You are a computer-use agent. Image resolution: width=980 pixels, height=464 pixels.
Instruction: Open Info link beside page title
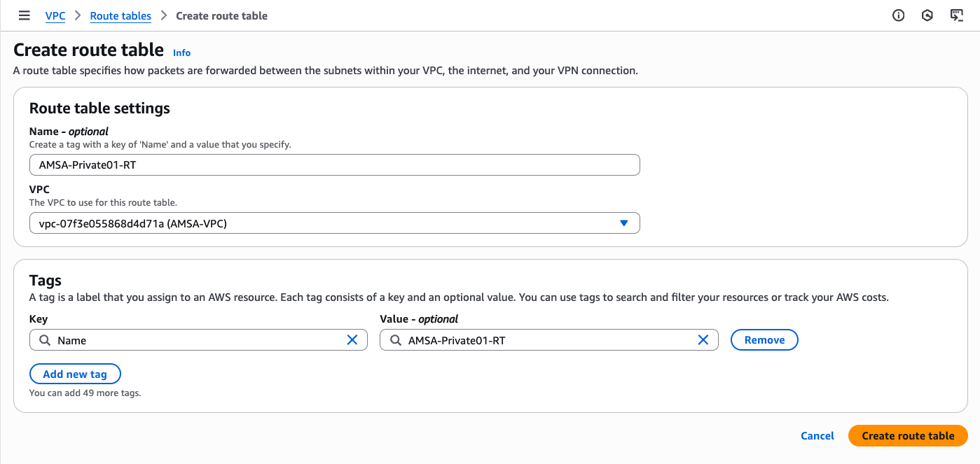tap(181, 52)
